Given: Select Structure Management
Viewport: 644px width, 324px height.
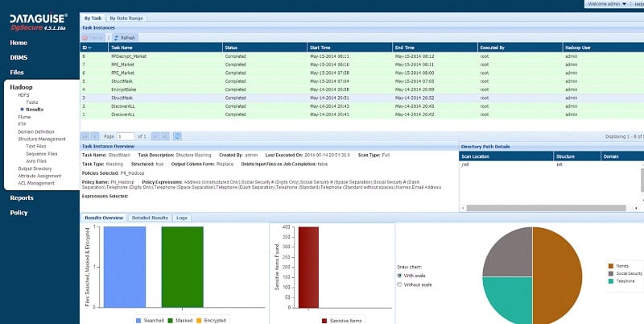Looking at the screenshot, I should [42, 139].
